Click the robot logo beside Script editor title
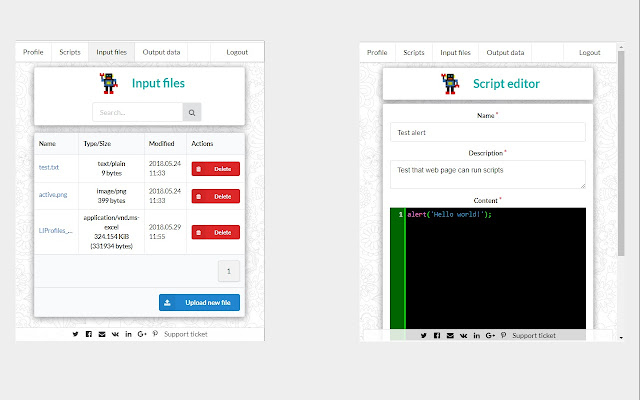 (450, 84)
